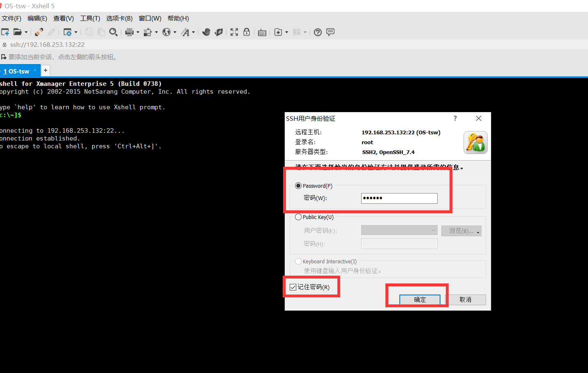Add a new tab with plus button
The height and width of the screenshot is (373, 588).
pos(46,70)
